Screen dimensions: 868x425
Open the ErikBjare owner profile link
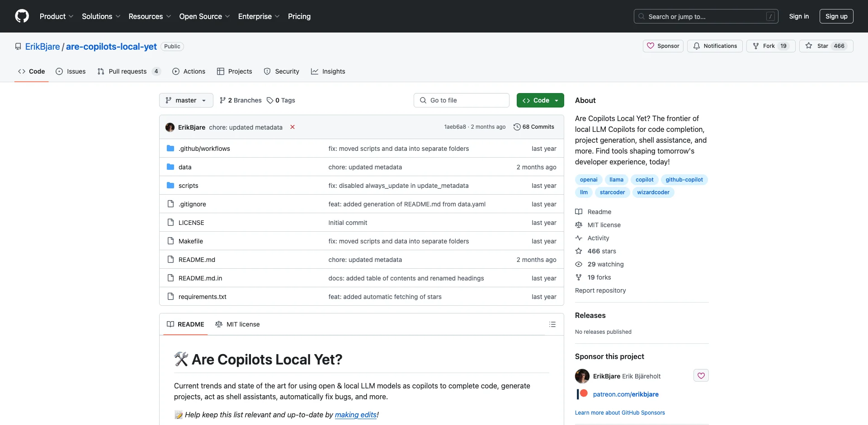[x=42, y=47]
